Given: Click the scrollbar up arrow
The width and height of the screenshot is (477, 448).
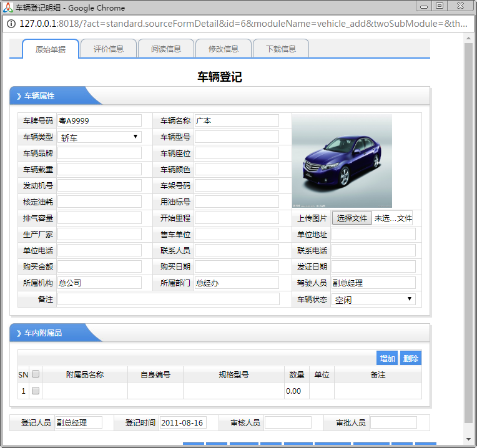Looking at the screenshot, I should (468, 39).
